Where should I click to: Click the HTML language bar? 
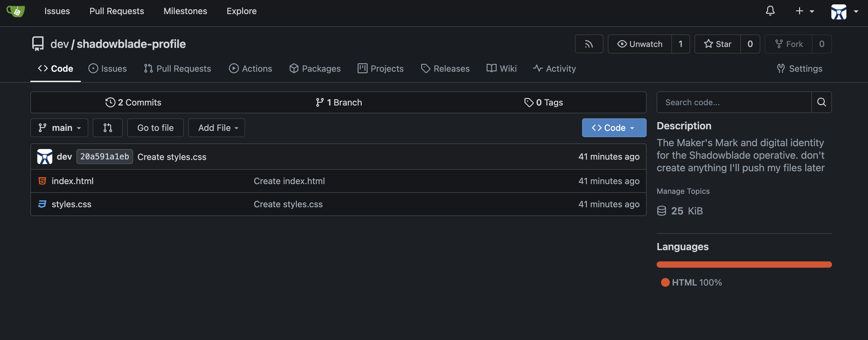(x=744, y=265)
